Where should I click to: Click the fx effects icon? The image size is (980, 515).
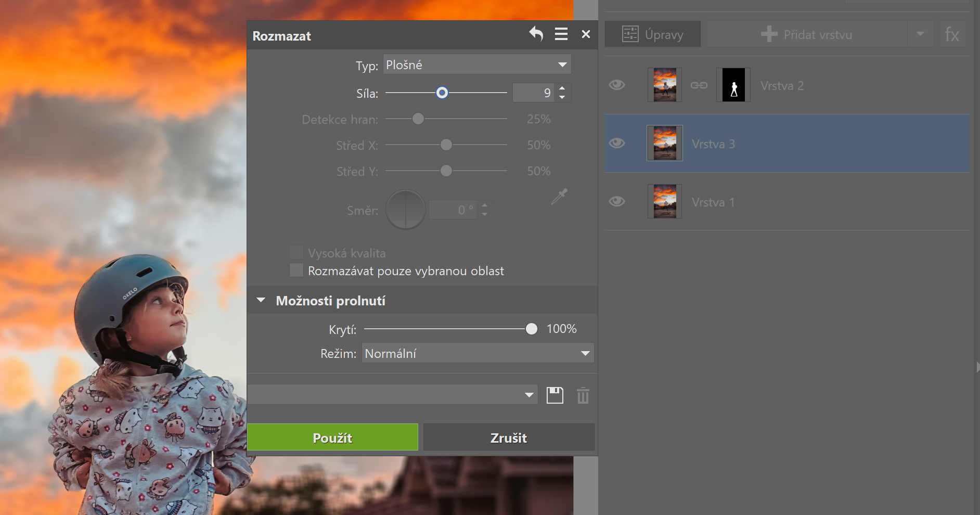pos(952,35)
